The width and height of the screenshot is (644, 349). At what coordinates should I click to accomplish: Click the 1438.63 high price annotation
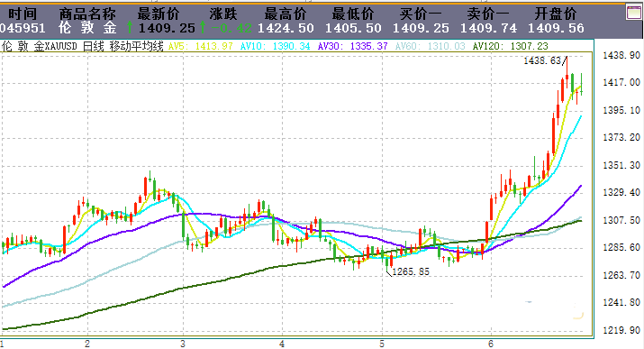pos(542,60)
